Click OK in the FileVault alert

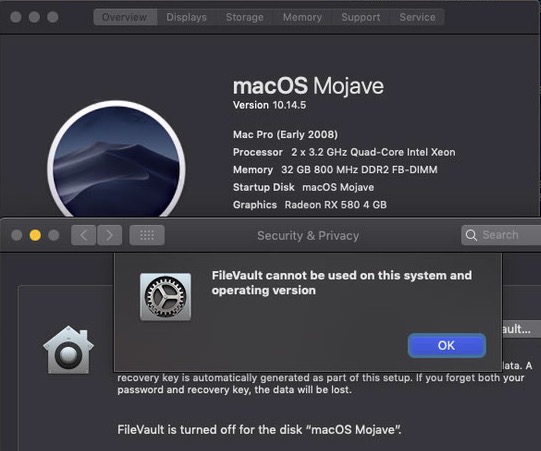(447, 345)
